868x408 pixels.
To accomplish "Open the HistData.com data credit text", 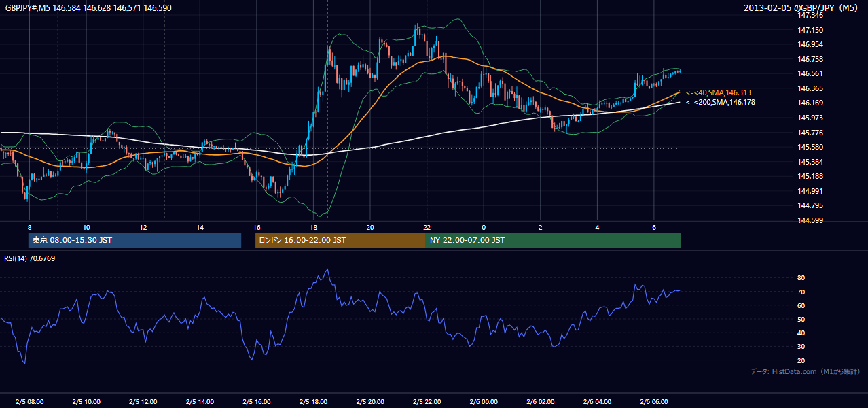I will click(806, 371).
